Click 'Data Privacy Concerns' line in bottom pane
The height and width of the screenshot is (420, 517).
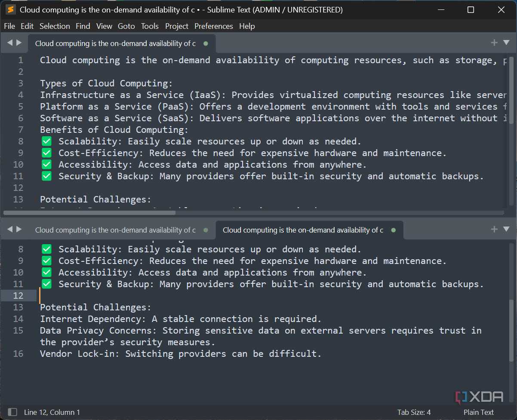pos(261,330)
